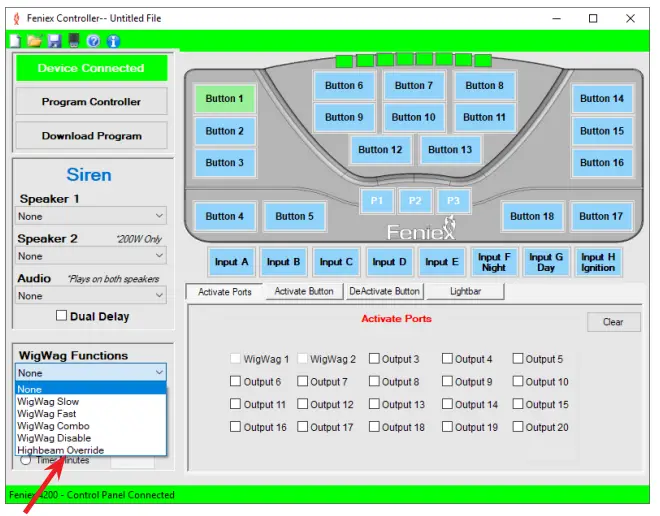
Task: Click the device icon in the toolbar
Action: click(74, 41)
